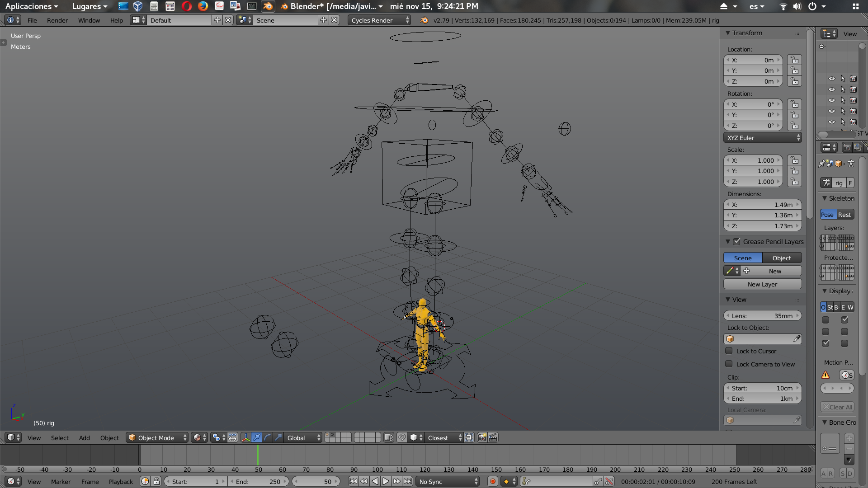Viewport: 868px width, 488px height.
Task: Click the add new scene plus icon
Action: 323,20
